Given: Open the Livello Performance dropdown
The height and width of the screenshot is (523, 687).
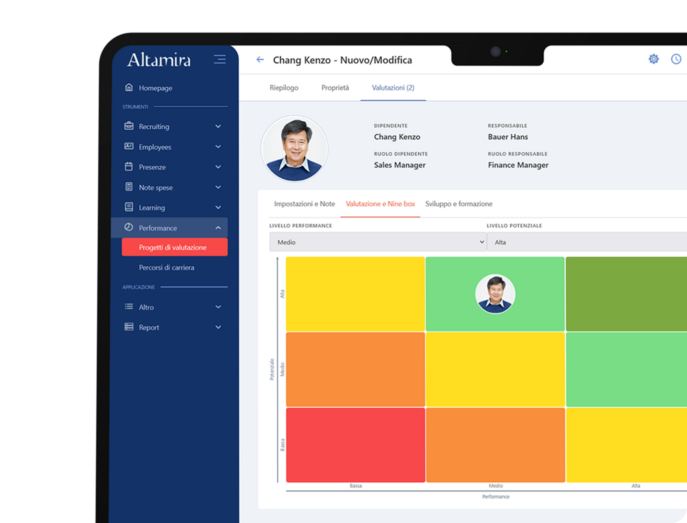Looking at the screenshot, I should coord(378,242).
